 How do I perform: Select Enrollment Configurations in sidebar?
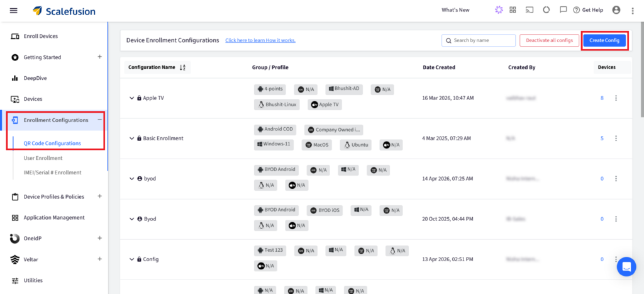(56, 120)
